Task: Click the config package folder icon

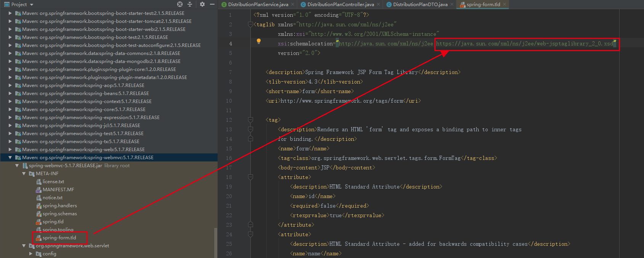Action: tap(38, 253)
